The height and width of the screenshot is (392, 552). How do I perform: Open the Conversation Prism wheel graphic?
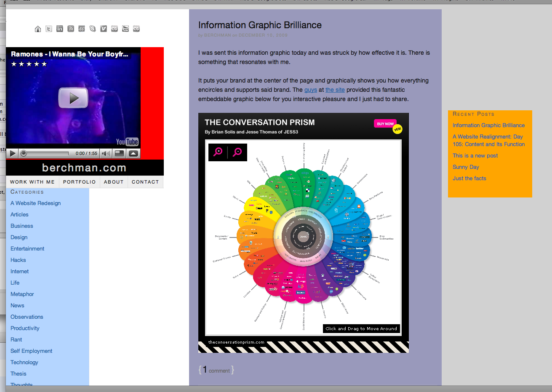pos(304,237)
